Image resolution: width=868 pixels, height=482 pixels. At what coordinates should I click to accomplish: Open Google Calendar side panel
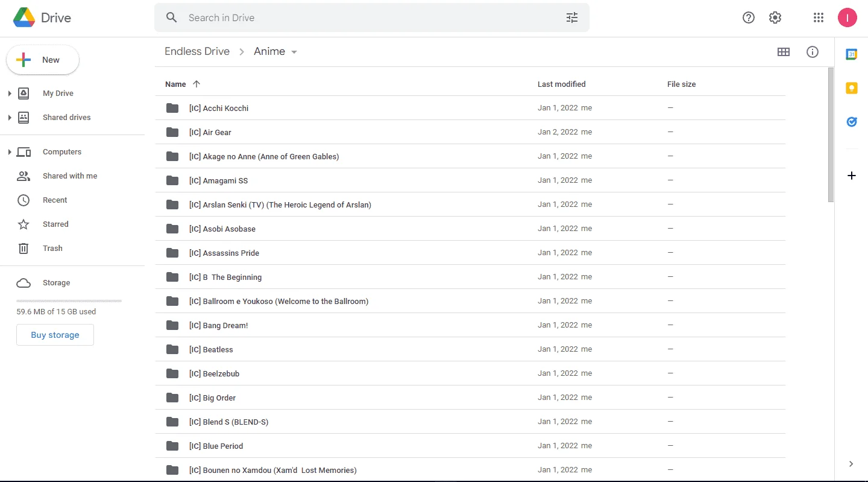(x=852, y=54)
